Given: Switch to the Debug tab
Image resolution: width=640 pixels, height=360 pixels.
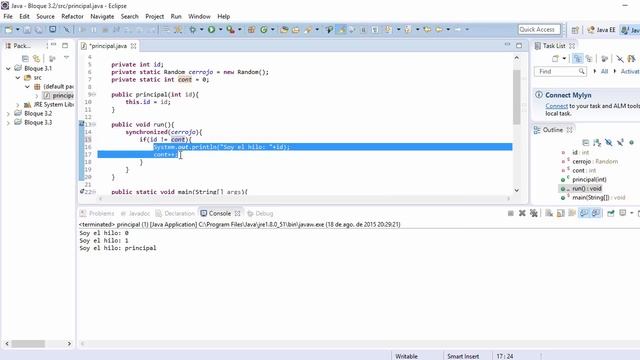Looking at the screenshot, I should click(x=260, y=213).
